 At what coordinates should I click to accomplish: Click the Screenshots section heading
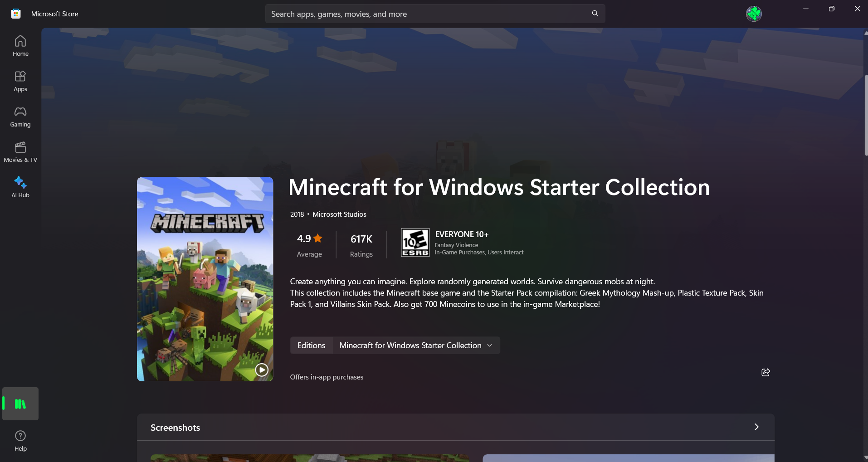[x=175, y=428]
